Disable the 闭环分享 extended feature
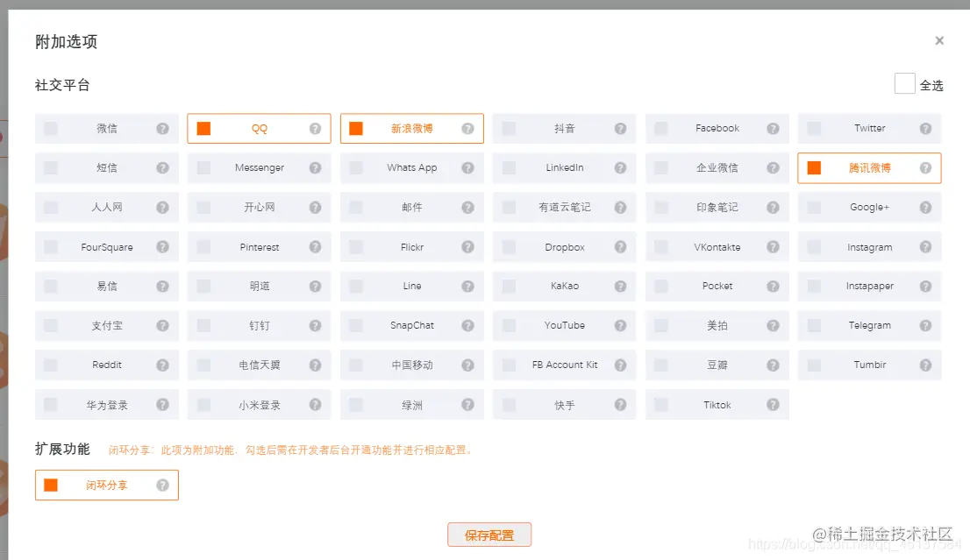Screen dimensions: 970x560 pos(50,485)
